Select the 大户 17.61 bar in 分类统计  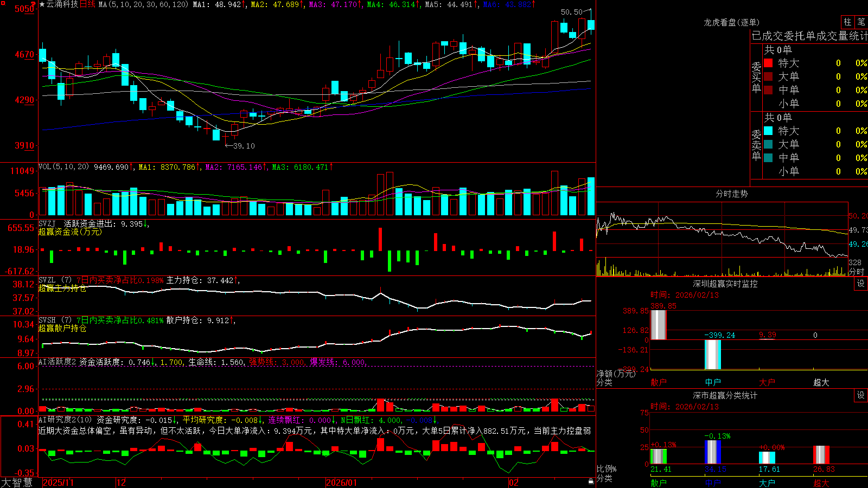767,458
